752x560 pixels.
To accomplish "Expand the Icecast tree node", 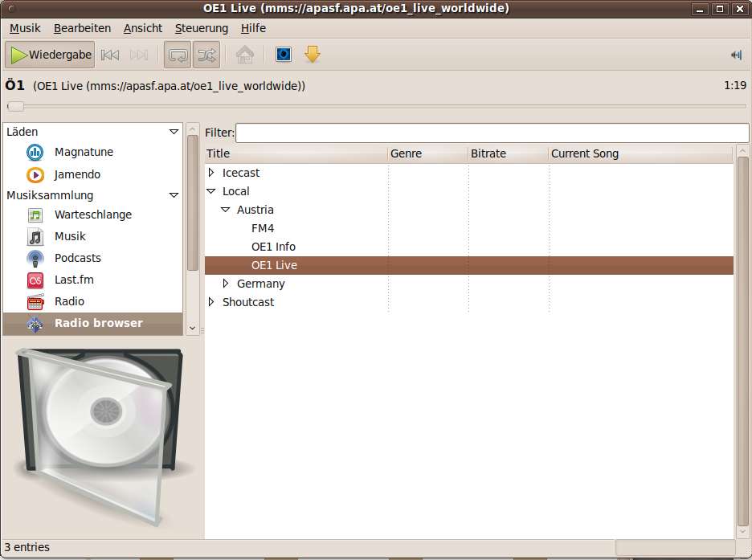I will [211, 173].
